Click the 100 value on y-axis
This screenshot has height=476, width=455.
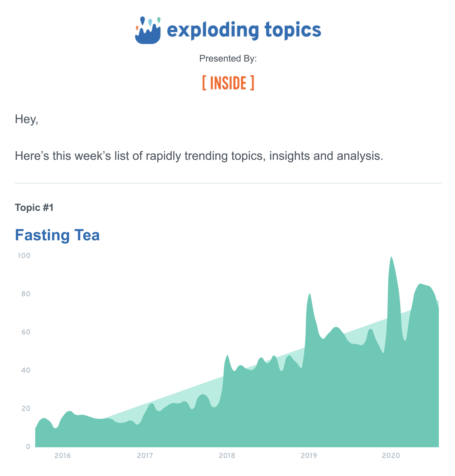pyautogui.click(x=24, y=256)
